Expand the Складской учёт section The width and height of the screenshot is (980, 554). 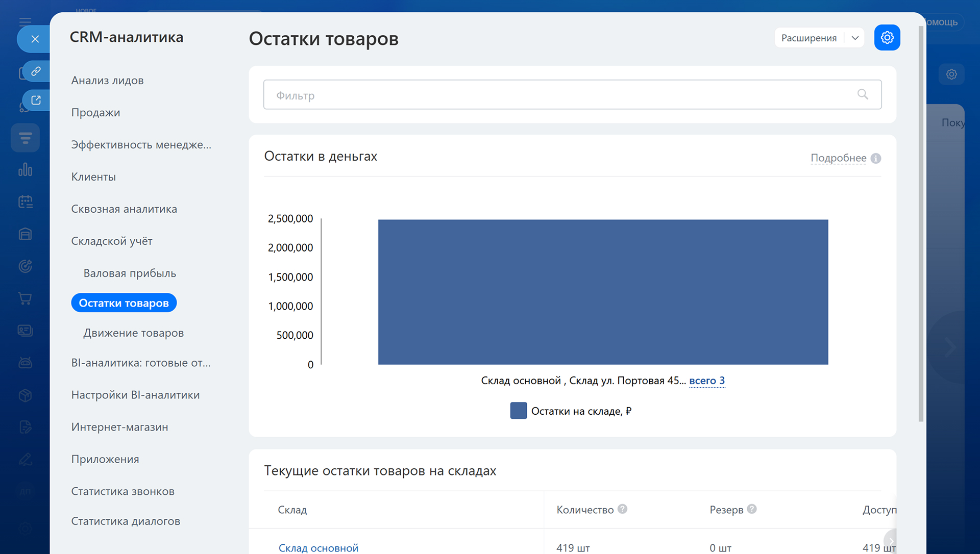click(x=112, y=241)
